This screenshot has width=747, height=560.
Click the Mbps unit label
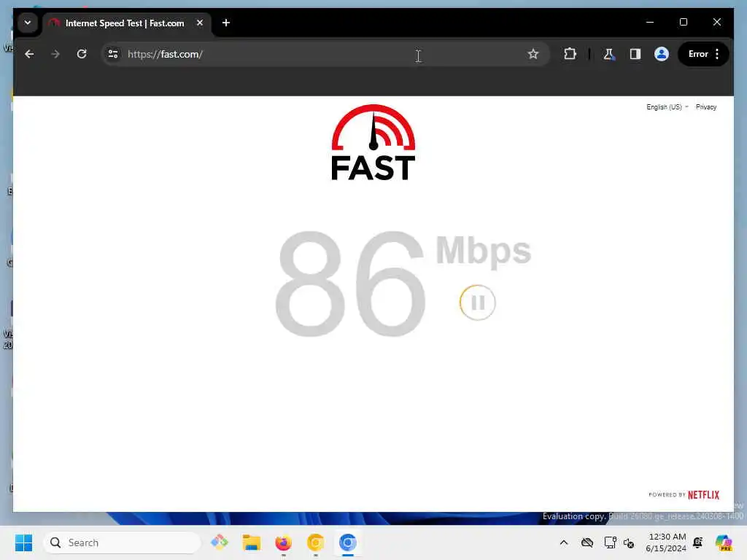pos(483,252)
